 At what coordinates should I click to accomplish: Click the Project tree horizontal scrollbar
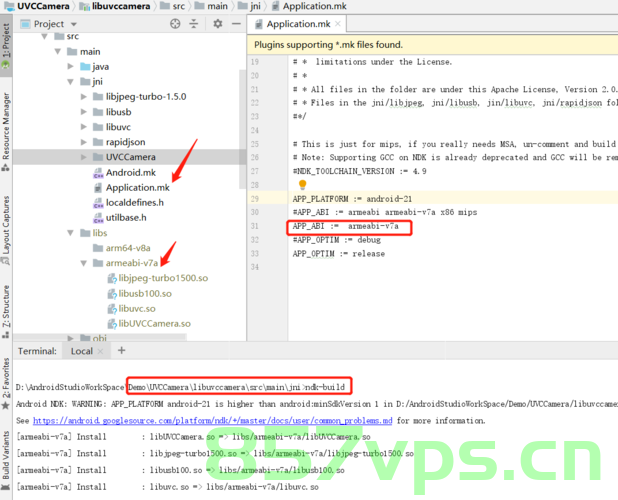100,337
